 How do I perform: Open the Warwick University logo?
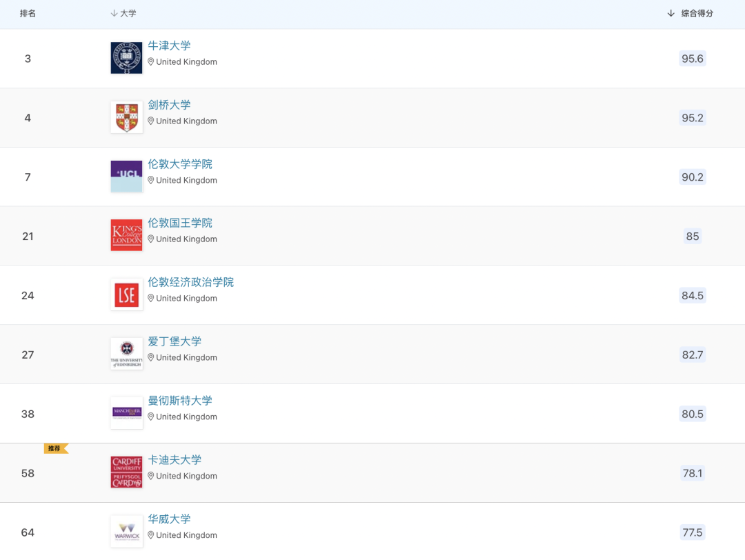126,532
